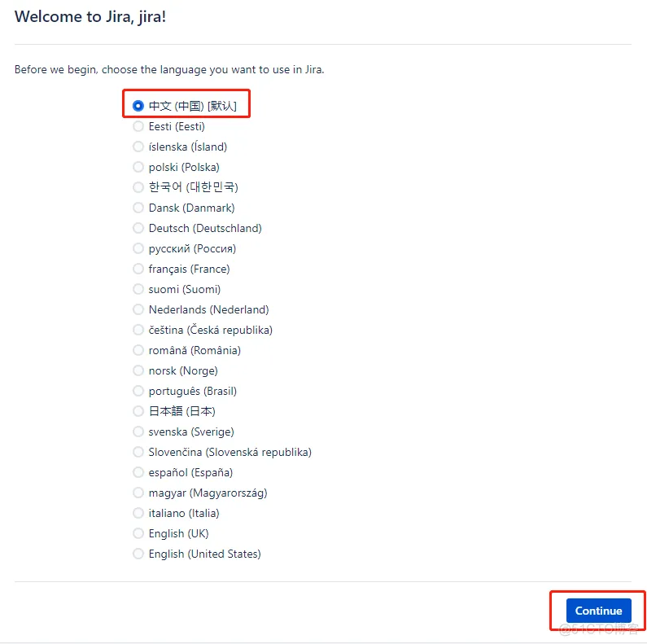This screenshot has height=644, width=647.
Task: Select português (Brasil) language
Action: click(138, 391)
